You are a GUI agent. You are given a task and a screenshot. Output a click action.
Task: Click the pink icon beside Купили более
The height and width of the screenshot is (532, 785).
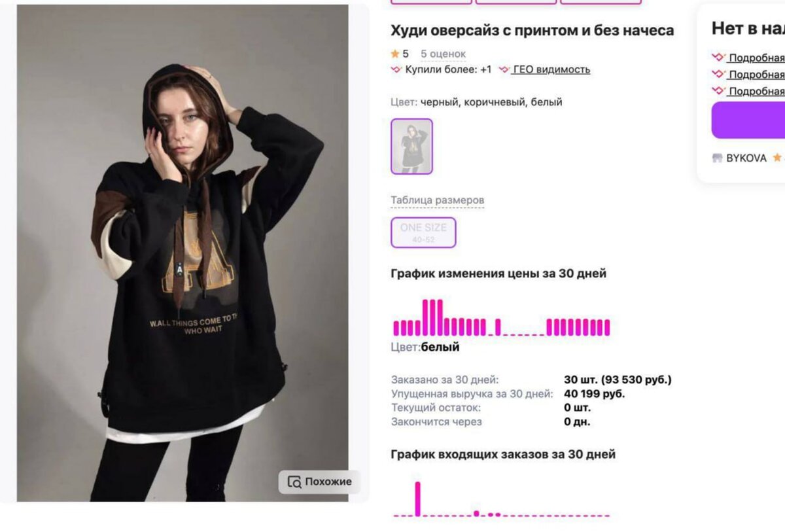[396, 69]
